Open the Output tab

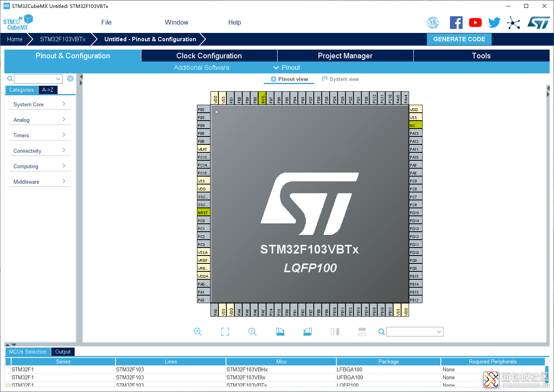pos(63,352)
